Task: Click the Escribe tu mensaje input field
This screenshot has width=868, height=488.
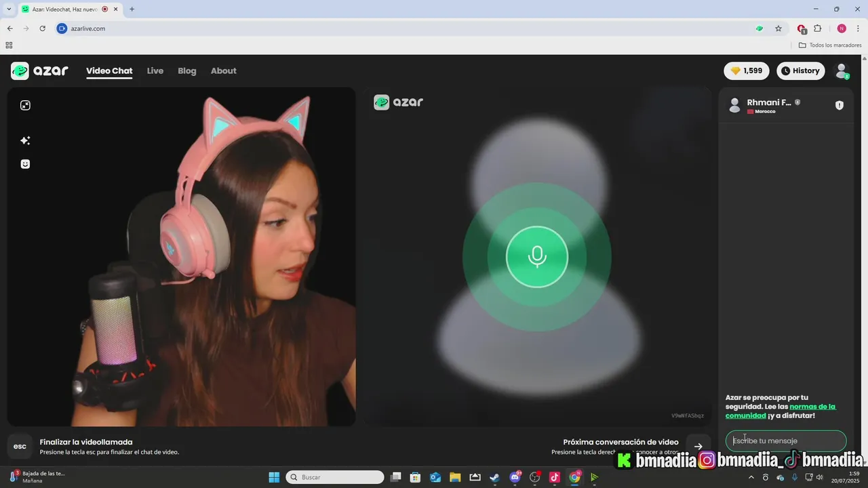Action: click(x=786, y=441)
